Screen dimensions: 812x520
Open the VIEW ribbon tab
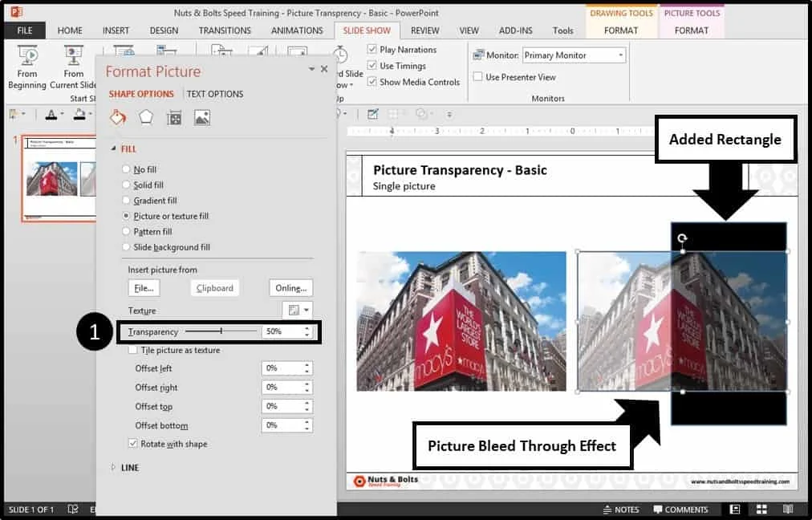[x=469, y=30]
